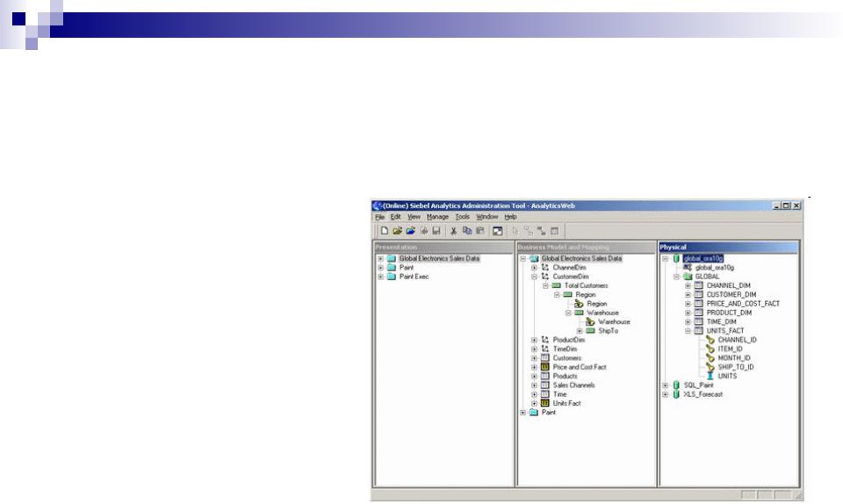Click the yellow Open folder toolbar icon
Screen dimensions: 843x504
(397, 231)
